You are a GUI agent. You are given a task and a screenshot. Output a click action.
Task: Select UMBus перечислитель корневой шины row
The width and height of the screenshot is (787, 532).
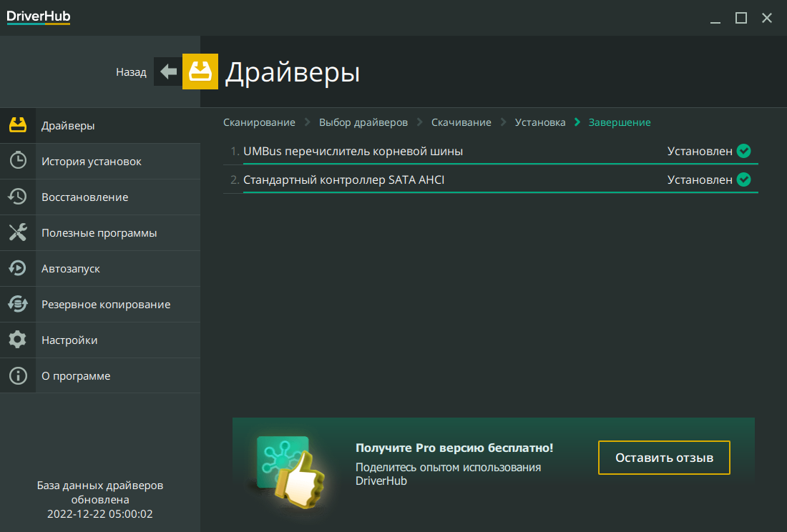(353, 151)
